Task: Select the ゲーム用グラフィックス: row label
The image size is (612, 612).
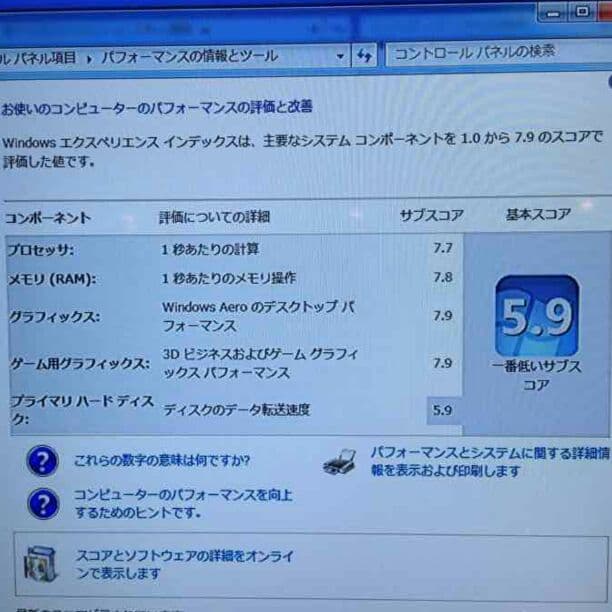Action: click(80, 364)
